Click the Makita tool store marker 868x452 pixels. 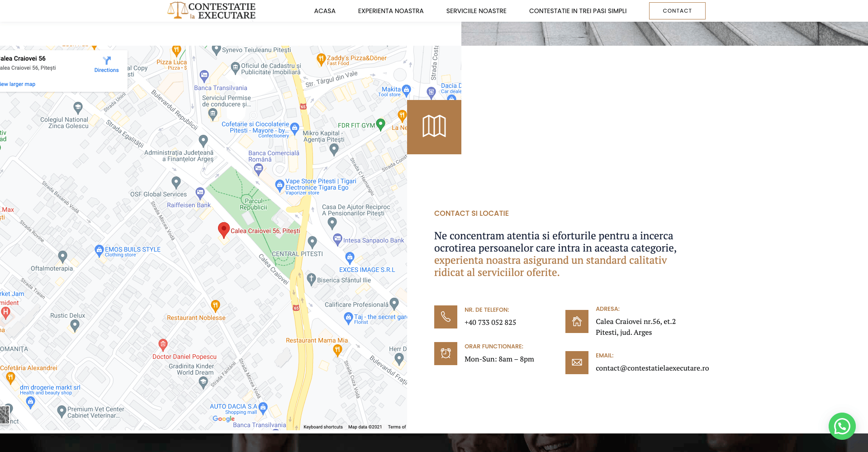406,90
